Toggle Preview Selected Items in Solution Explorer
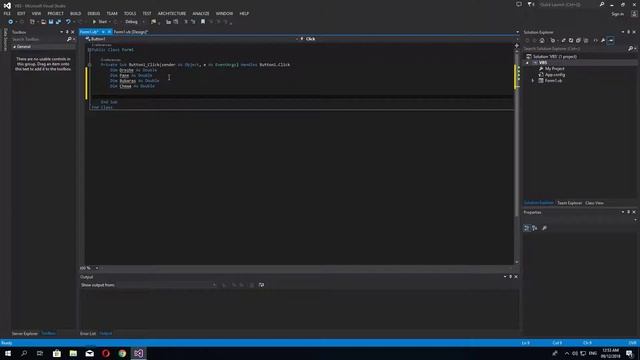640x360 pixels. 611,40
